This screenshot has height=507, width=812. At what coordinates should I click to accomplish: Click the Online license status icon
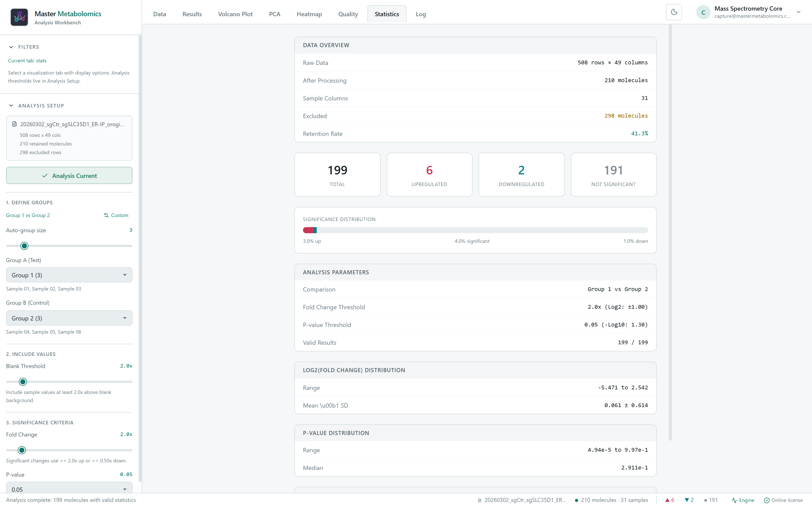(766, 500)
